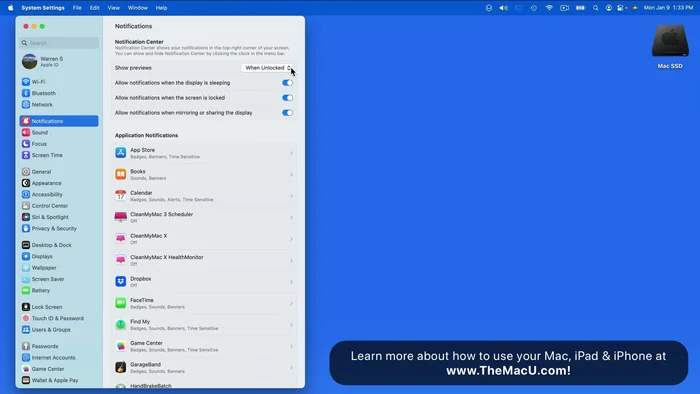Image resolution: width=700 pixels, height=394 pixels.
Task: Open Time Machine menu bar icon
Action: (534, 8)
